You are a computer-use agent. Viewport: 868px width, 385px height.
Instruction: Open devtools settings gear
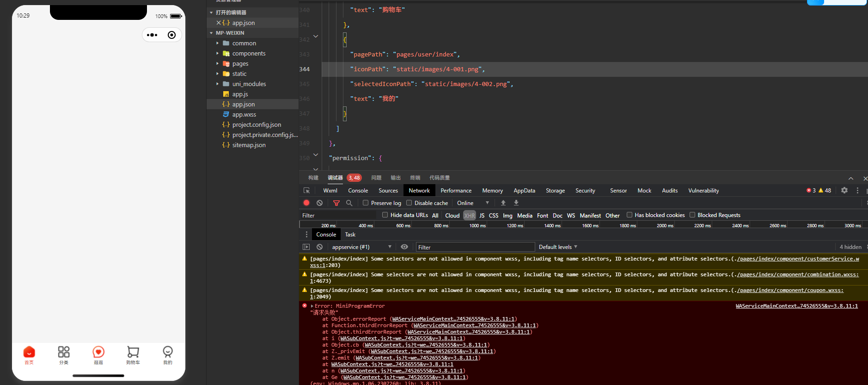844,190
